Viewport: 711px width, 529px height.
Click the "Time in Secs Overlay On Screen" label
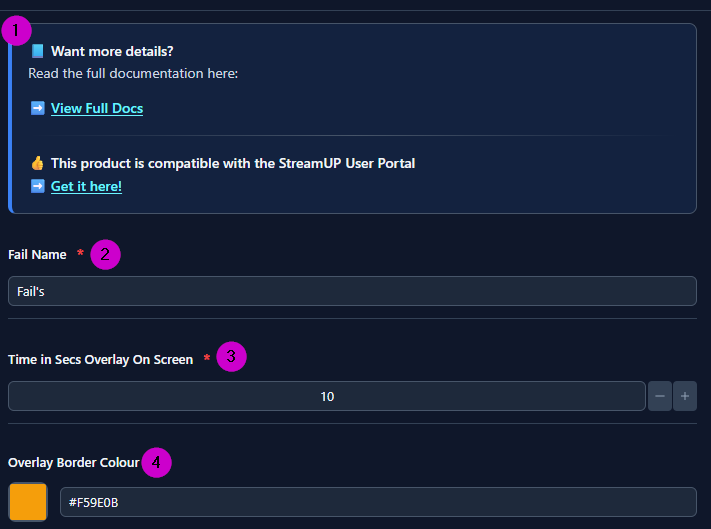coord(100,359)
